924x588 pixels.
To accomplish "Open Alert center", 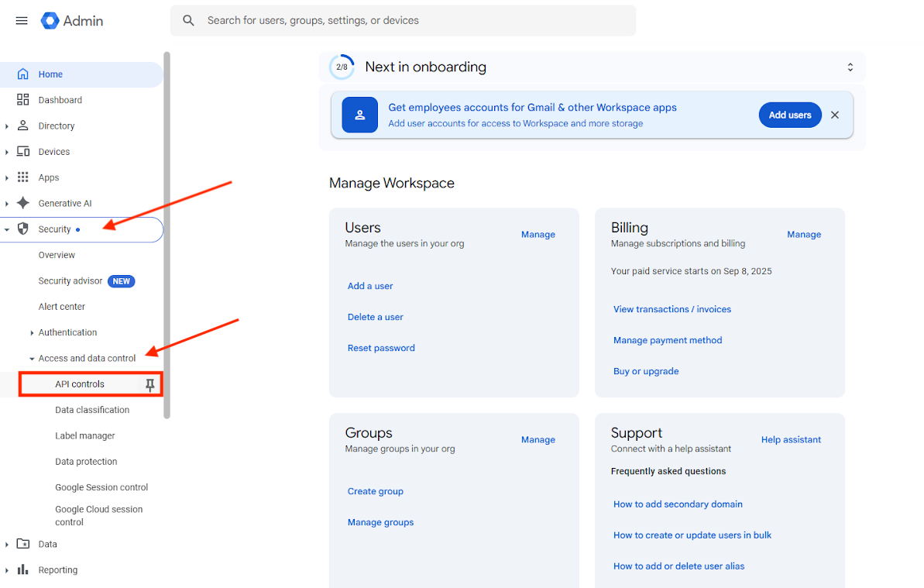I will (61, 306).
